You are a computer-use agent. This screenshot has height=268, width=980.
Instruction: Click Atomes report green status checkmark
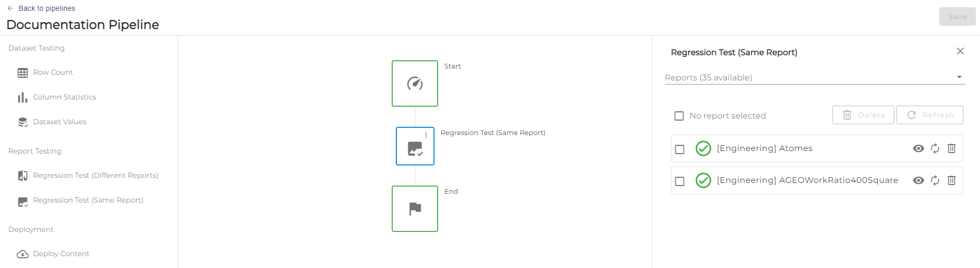point(703,148)
